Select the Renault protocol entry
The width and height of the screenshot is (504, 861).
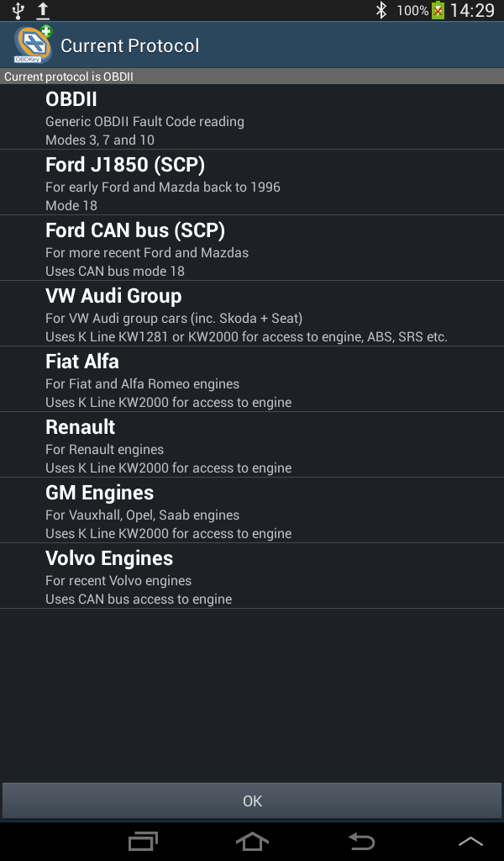252,446
